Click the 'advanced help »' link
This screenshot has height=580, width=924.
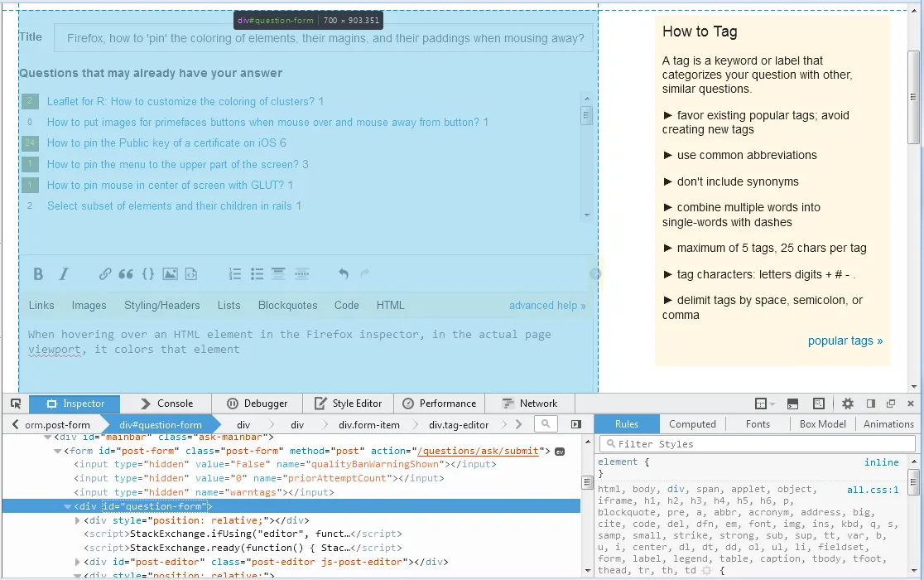pyautogui.click(x=547, y=305)
